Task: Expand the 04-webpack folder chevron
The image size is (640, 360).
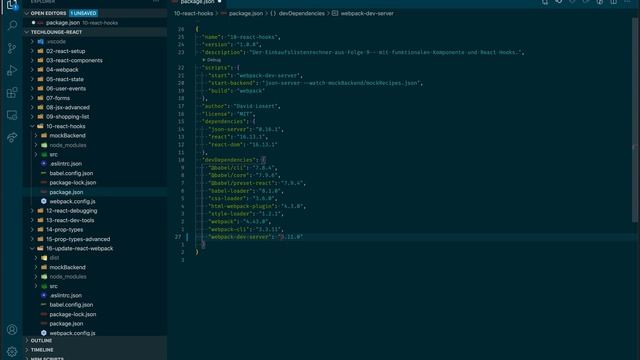Action: [32, 70]
